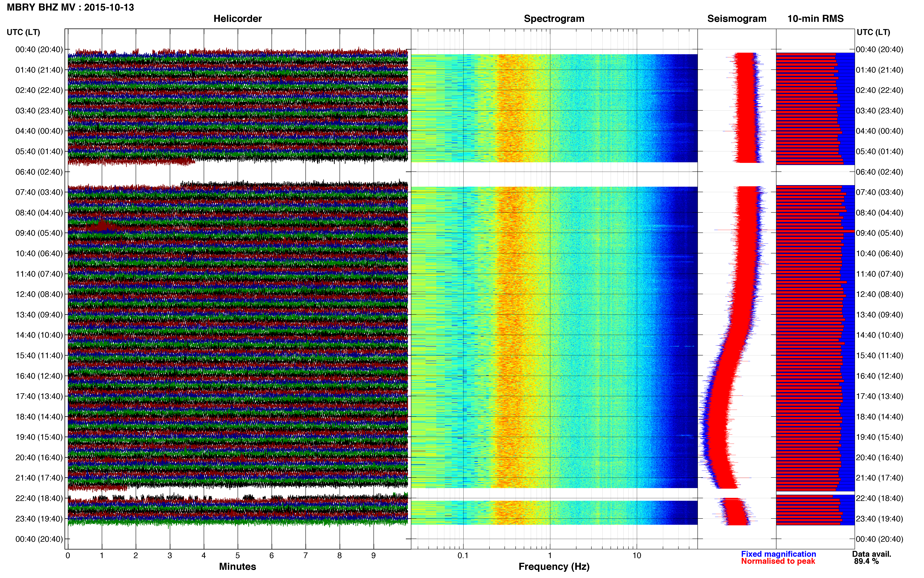The height and width of the screenshot is (578, 924).
Task: Select left-axis time label "01:40 (21:40)"
Action: 39,70
